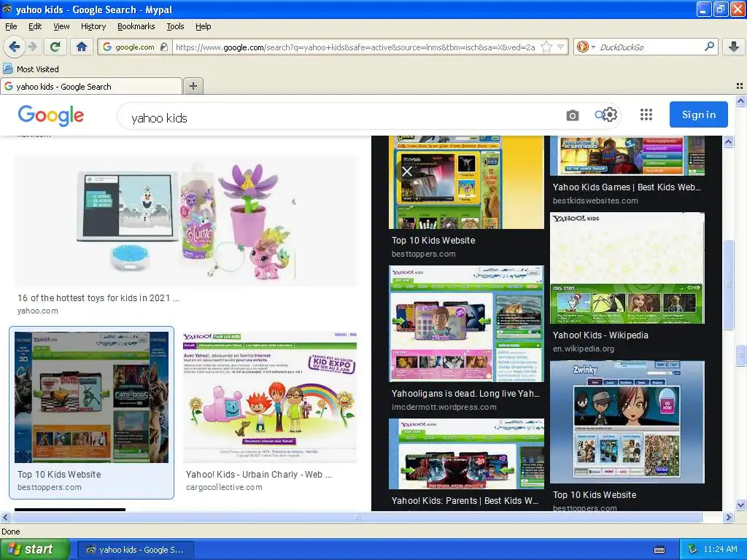Image resolution: width=747 pixels, height=560 pixels.
Task: Click inside the DuckDuckGo search field
Action: coord(650,47)
